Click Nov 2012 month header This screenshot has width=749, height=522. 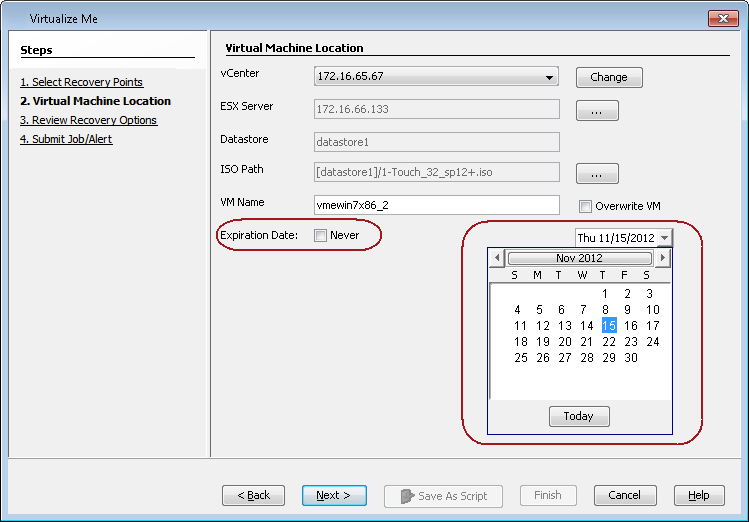(579, 258)
